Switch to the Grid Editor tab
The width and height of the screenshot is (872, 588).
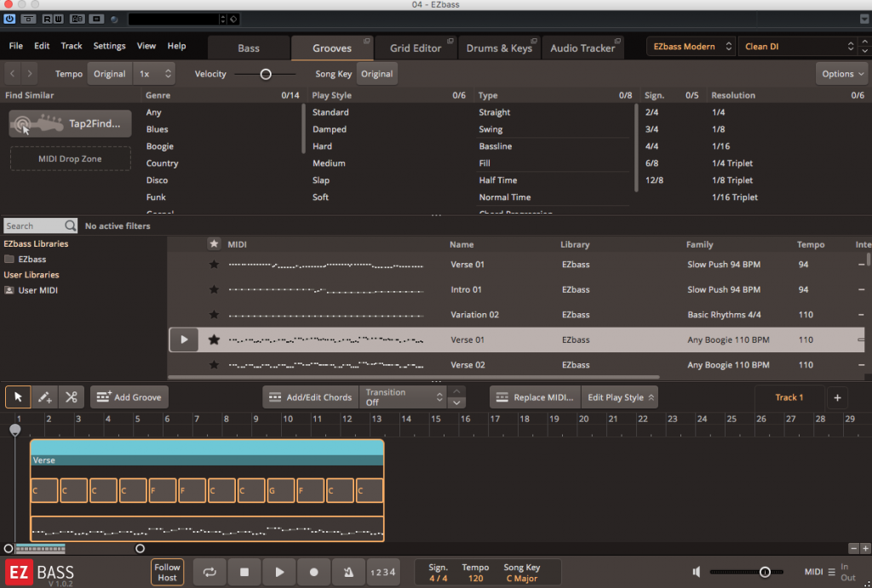coord(416,48)
